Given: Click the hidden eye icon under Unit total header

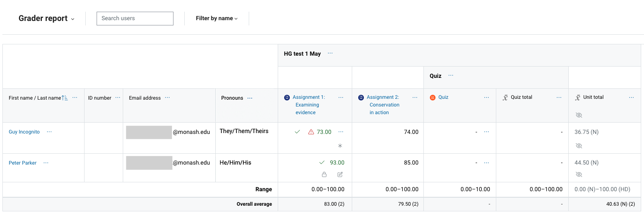Looking at the screenshot, I should coord(579,115).
